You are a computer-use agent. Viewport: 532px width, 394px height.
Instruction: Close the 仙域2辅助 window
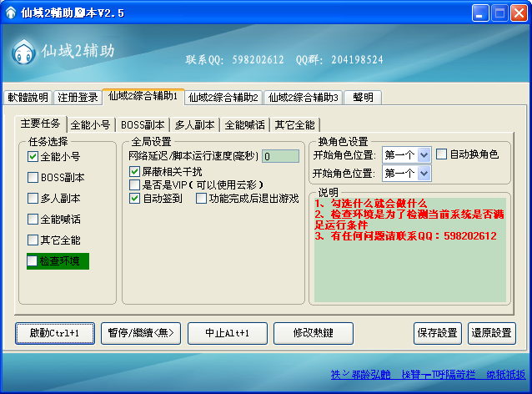click(519, 13)
